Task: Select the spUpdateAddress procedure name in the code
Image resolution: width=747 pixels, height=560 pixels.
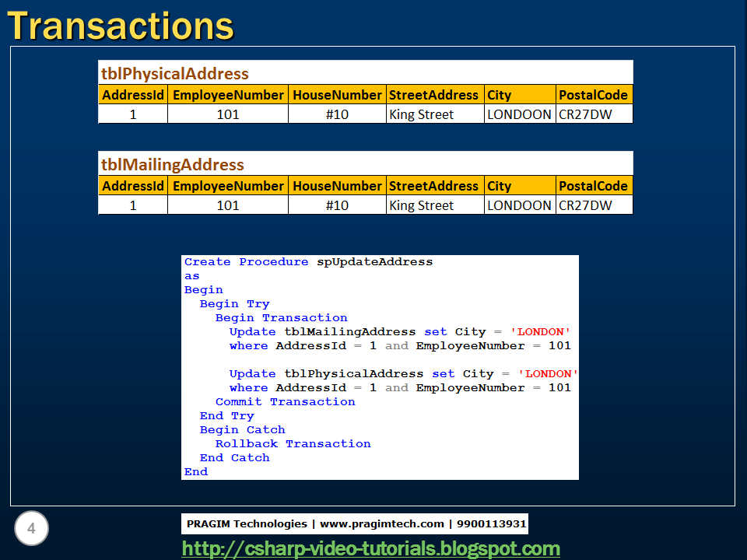Action: coord(377,261)
